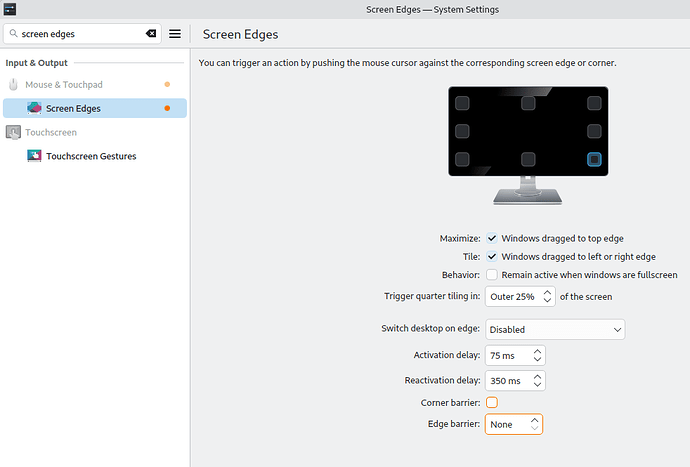The height and width of the screenshot is (467, 690).
Task: Select the left edge trigger square
Action: point(462,131)
